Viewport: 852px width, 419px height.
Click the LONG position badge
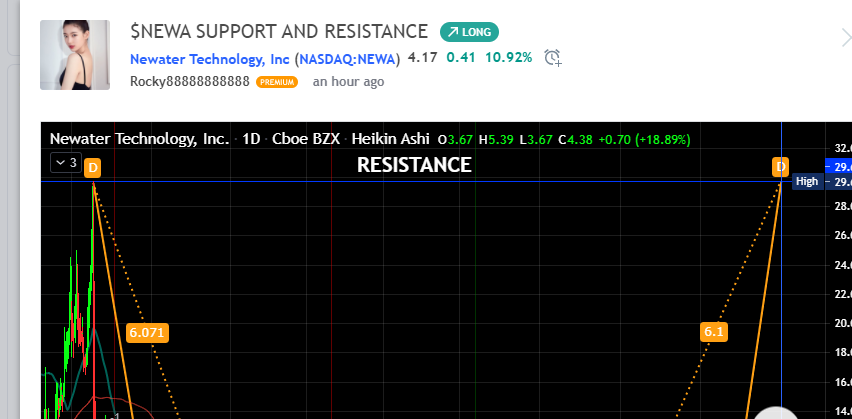(x=469, y=32)
